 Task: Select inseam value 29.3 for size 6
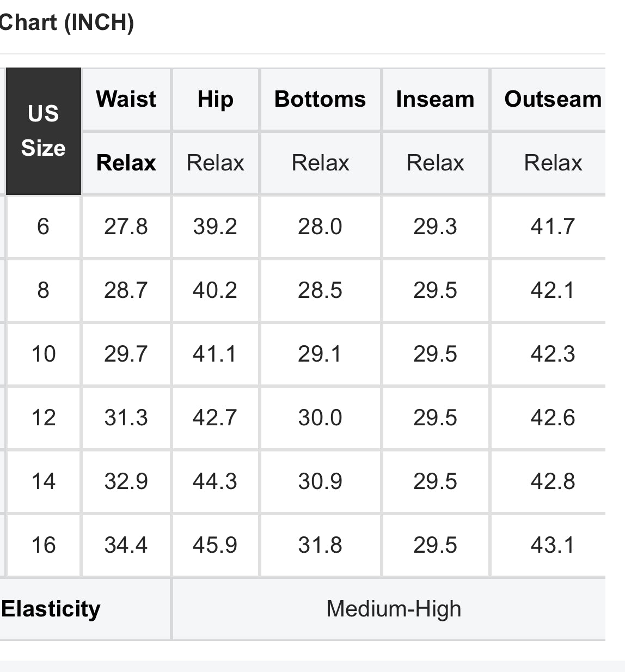tap(435, 227)
